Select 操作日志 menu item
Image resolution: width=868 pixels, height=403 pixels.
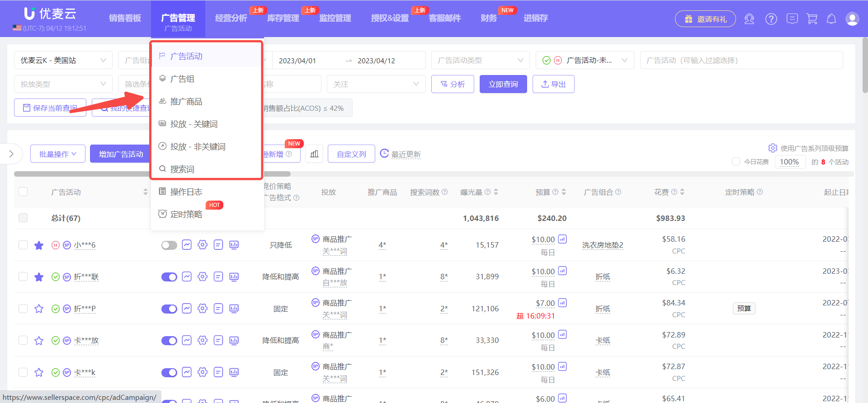[207, 192]
